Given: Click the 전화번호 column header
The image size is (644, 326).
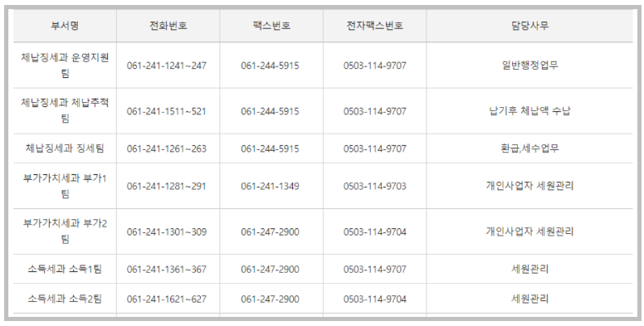Looking at the screenshot, I should coord(168,26).
